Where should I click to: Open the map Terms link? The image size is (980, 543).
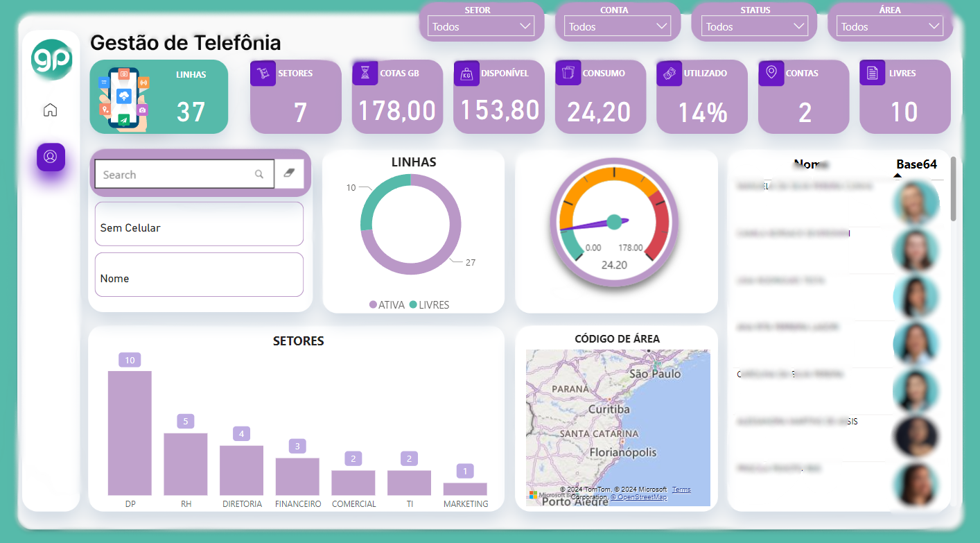[x=681, y=490]
